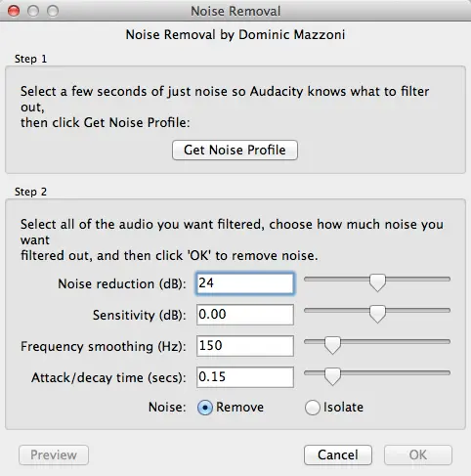Click the zoom button in the title bar
The width and height of the screenshot is (471, 476).
pos(53,11)
